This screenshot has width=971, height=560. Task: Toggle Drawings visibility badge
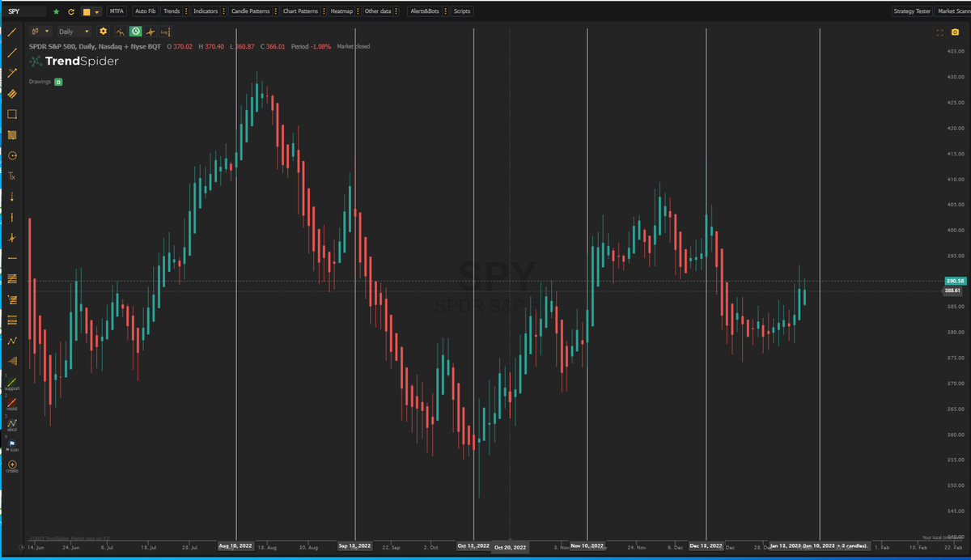[x=58, y=82]
